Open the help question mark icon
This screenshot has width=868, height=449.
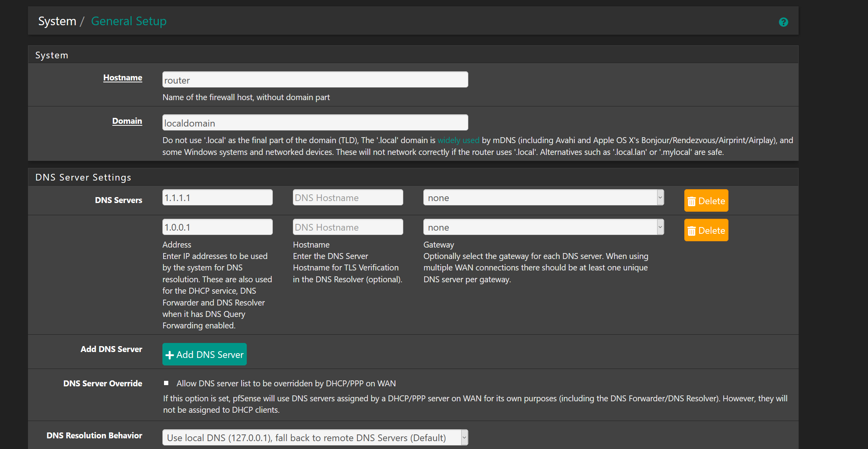[783, 22]
